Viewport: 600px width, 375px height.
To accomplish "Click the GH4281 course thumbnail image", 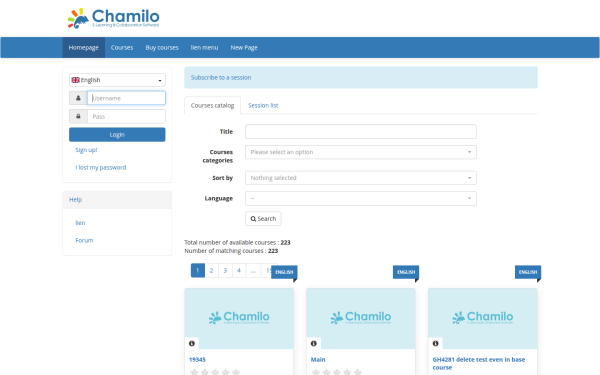I will [483, 318].
